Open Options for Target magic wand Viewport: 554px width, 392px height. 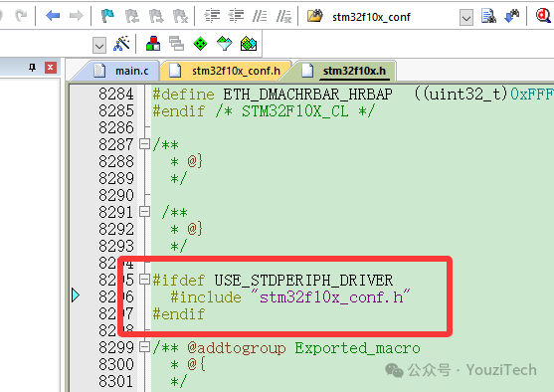pyautogui.click(x=121, y=44)
